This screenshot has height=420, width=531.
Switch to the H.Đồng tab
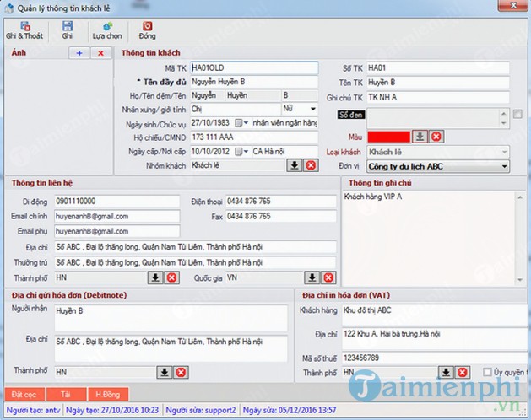[x=107, y=394]
